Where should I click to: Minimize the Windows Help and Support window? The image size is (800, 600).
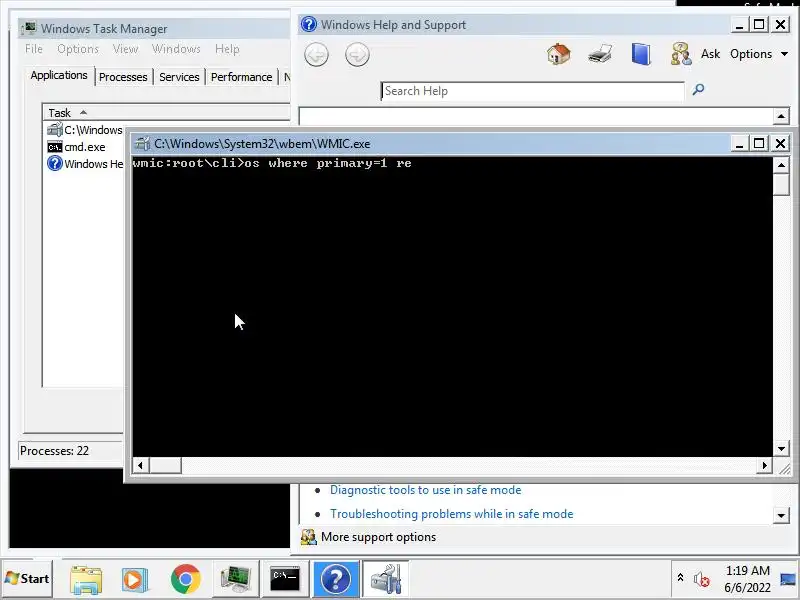(x=739, y=24)
